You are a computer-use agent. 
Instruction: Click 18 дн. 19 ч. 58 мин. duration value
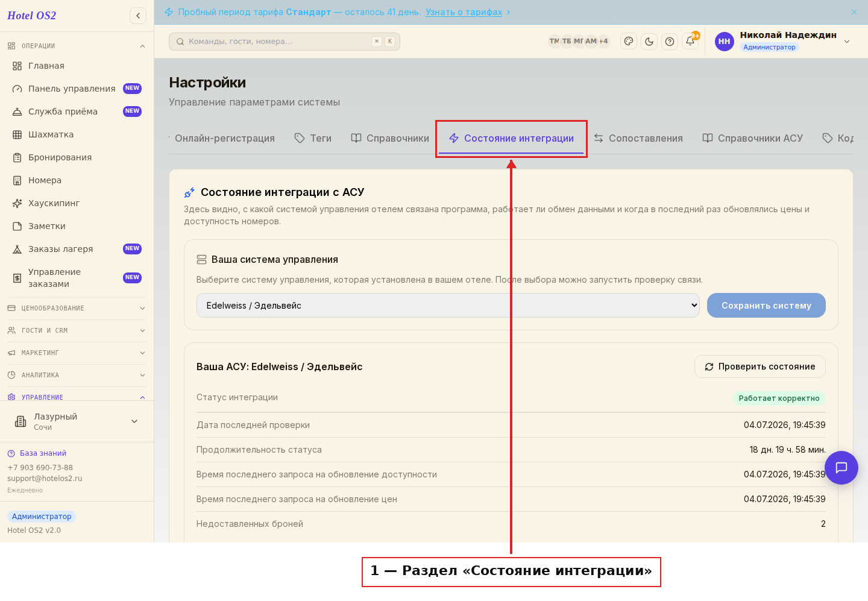pyautogui.click(x=787, y=450)
